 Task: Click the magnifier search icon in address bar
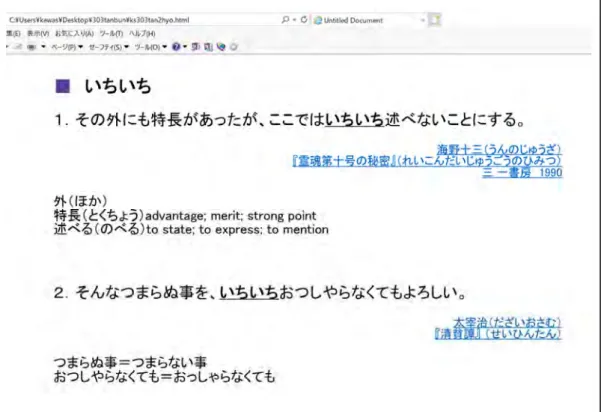[285, 20]
